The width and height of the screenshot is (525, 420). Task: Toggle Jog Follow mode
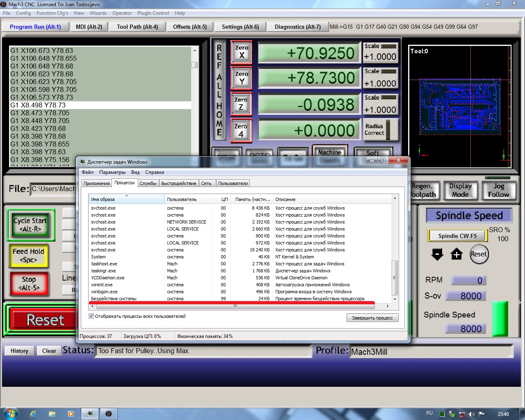(498, 190)
